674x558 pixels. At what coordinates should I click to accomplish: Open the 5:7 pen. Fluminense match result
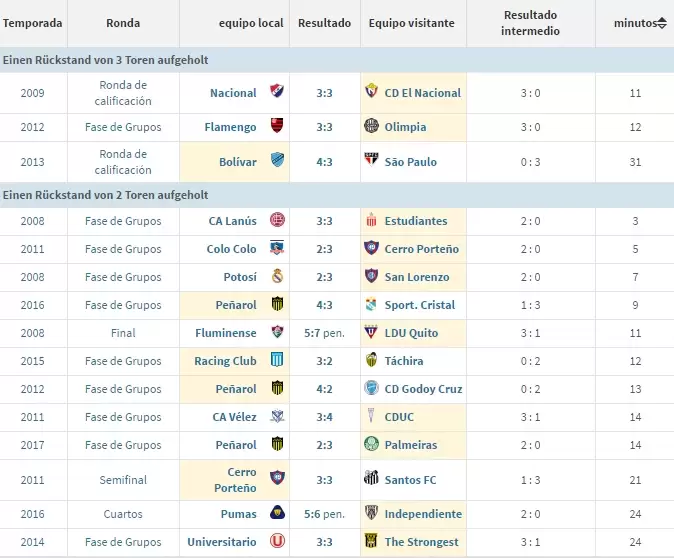coord(324,333)
